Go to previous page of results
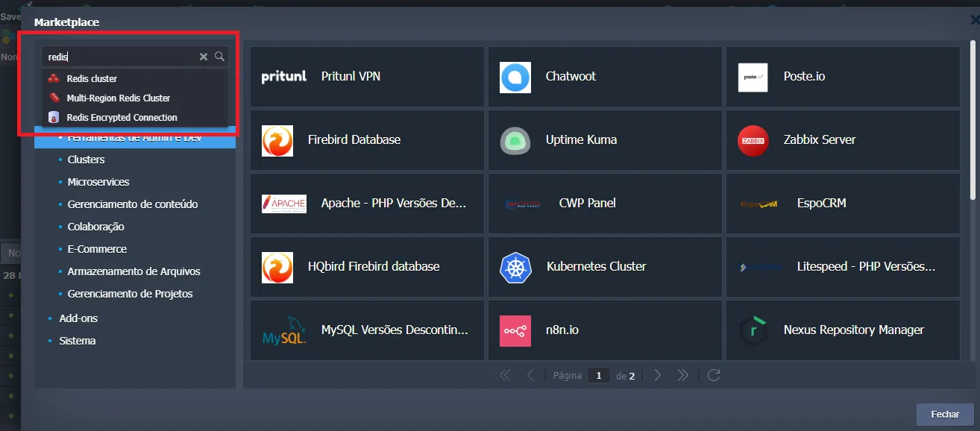Viewport: 980px width, 431px height. coord(530,375)
